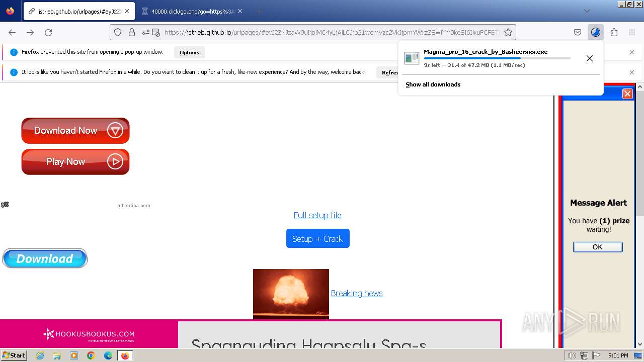This screenshot has width=644, height=362.
Task: Open the new tab plus button
Action: pos(259,11)
